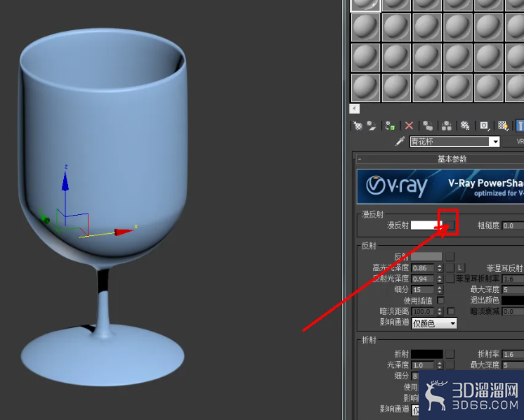
Task: Click the reflection 细分 spinner arrows
Action: pyautogui.click(x=440, y=289)
